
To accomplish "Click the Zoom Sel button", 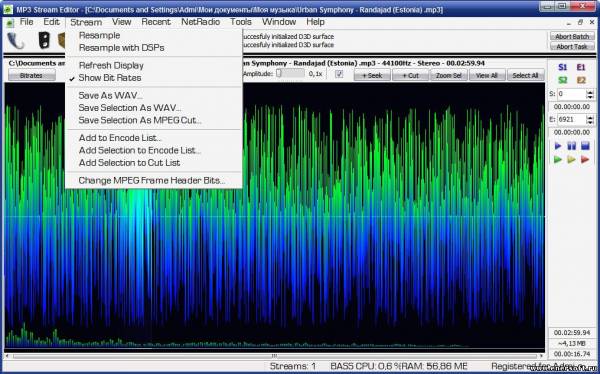I will coord(448,75).
